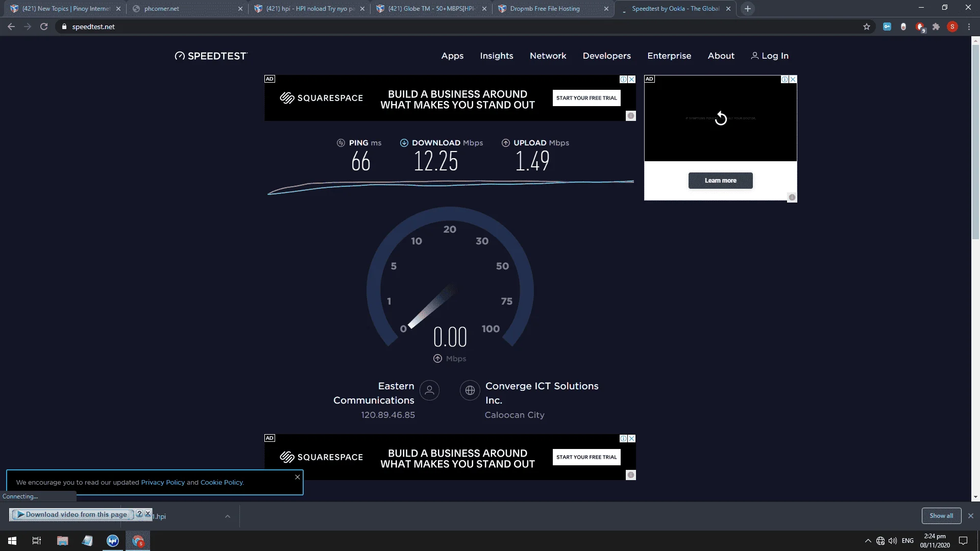Click the site lock icon in address bar
The height and width of the screenshot is (551, 980).
coord(64,27)
